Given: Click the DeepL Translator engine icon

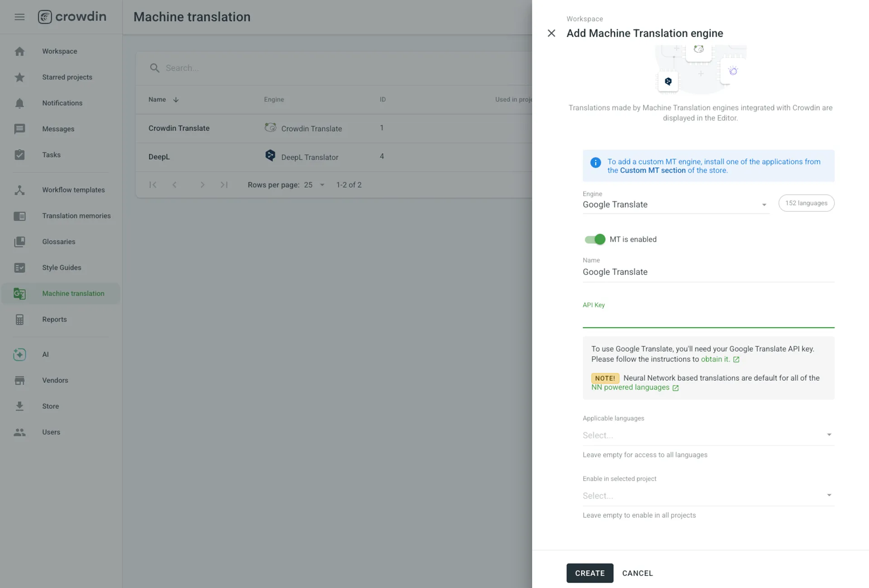Looking at the screenshot, I should click(270, 156).
